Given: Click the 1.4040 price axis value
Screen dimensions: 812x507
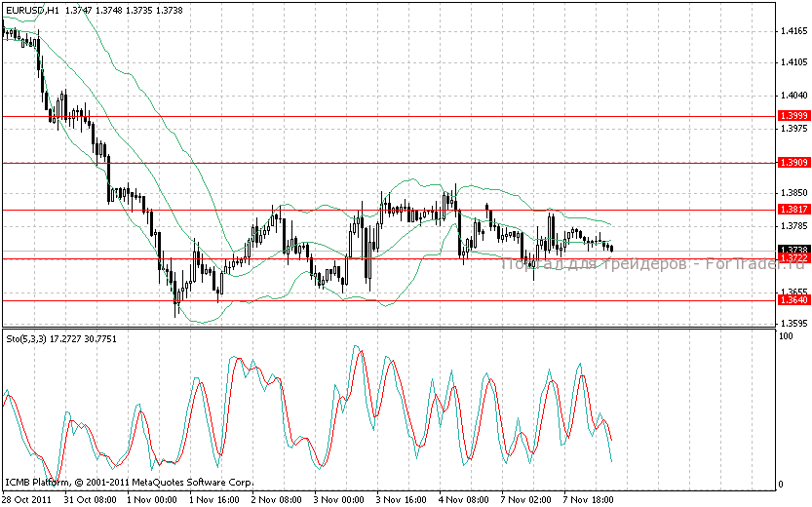Looking at the screenshot, I should pos(793,96).
